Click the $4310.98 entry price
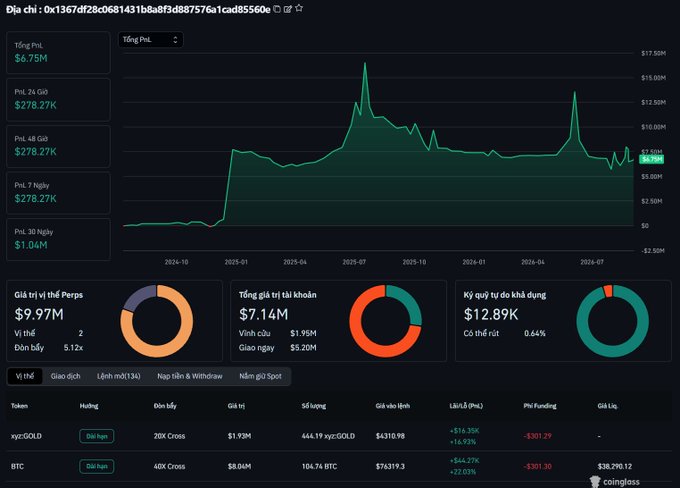680x488 pixels. click(390, 436)
